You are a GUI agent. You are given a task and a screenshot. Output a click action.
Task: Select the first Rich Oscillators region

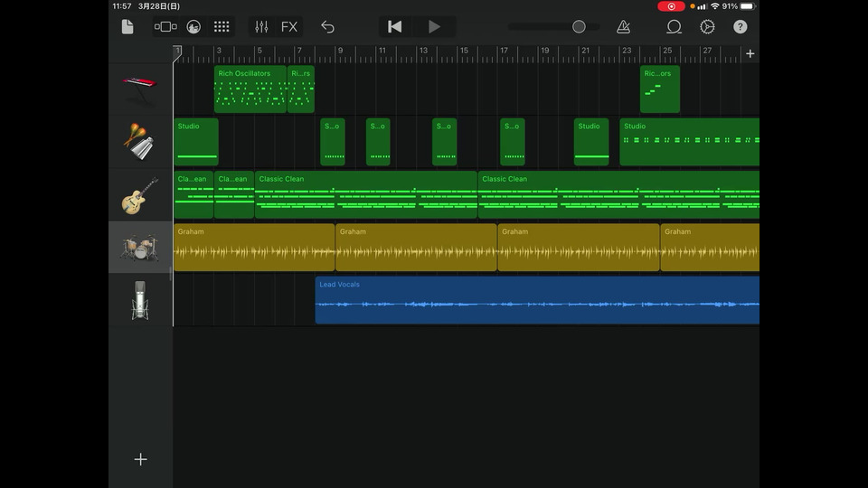250,89
